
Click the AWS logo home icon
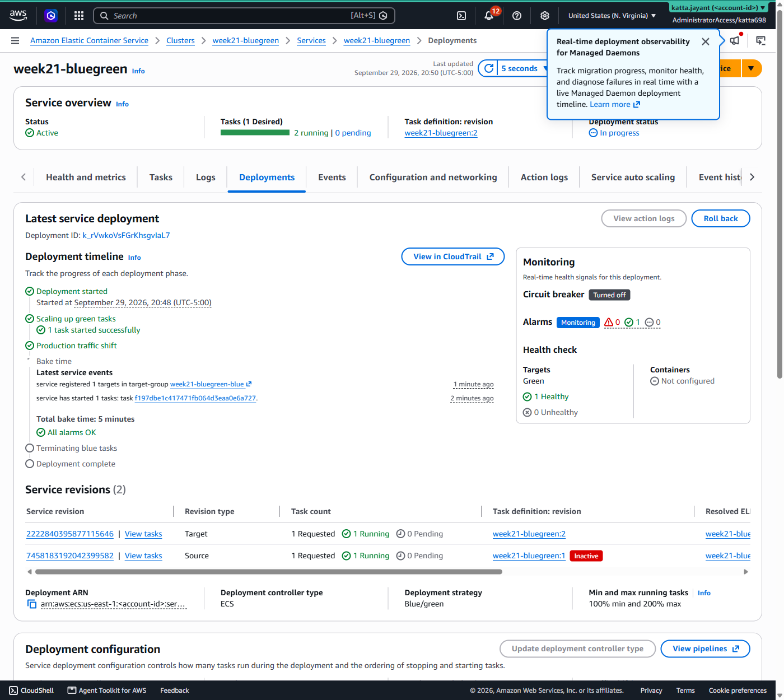click(x=18, y=15)
